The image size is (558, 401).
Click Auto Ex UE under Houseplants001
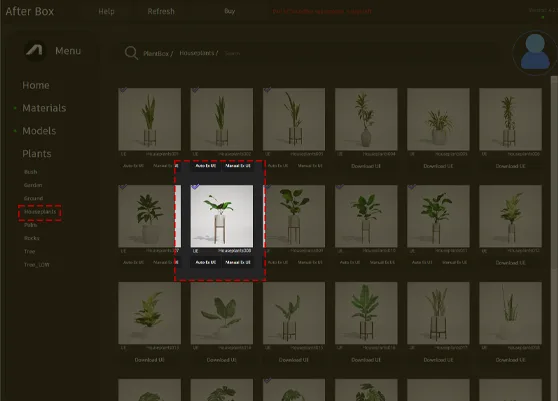[133, 166]
